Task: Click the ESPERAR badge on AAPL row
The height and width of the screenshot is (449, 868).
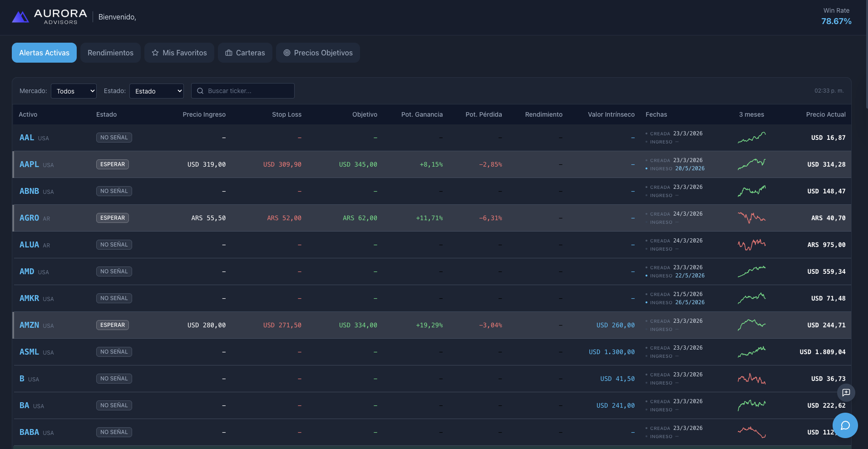Action: pos(113,164)
